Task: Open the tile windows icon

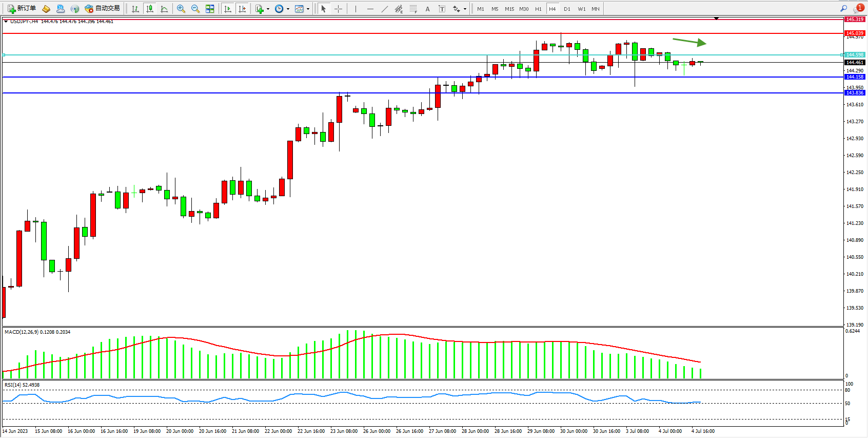Action: click(210, 9)
